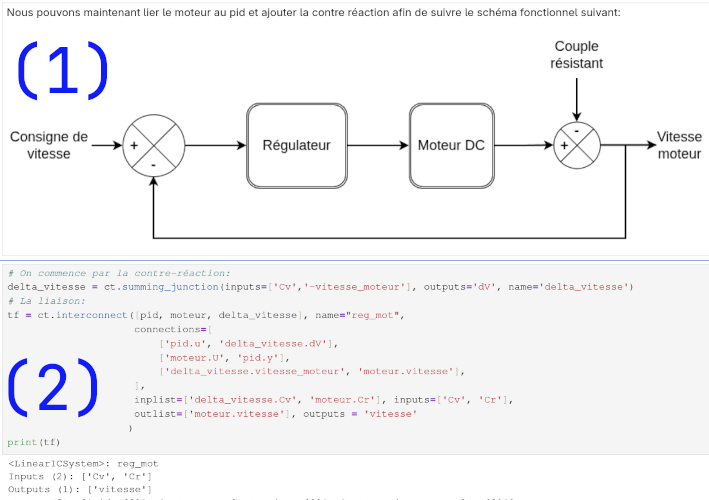Screen dimensions: 709x500
Task: Place cursor on comment "# On commence par la contre-réaction:"
Action: [x=119, y=273]
